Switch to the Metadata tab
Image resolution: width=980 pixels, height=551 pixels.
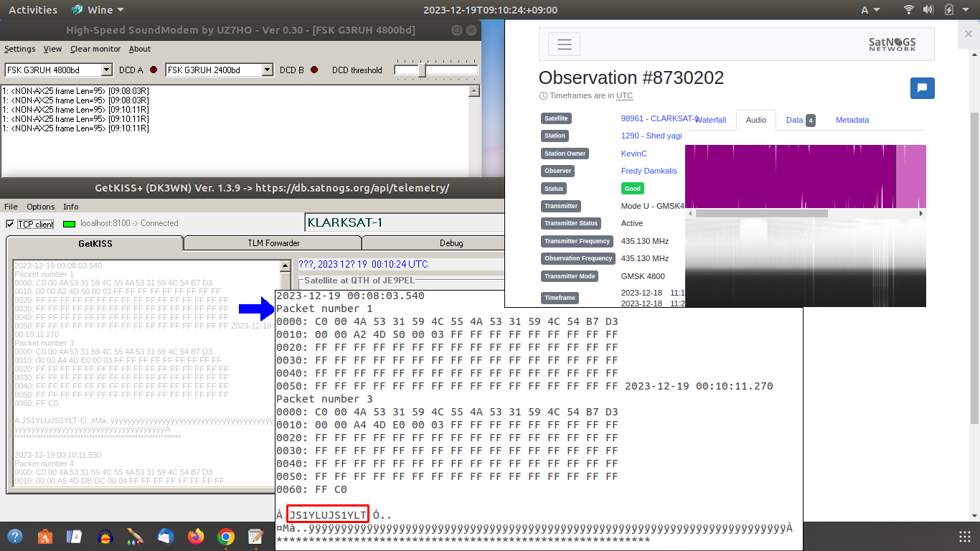(852, 120)
